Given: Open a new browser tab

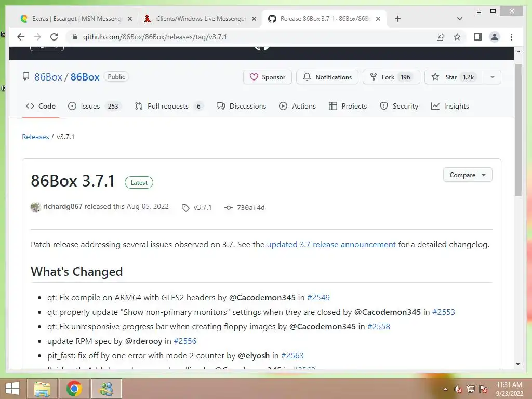Looking at the screenshot, I should [x=398, y=19].
